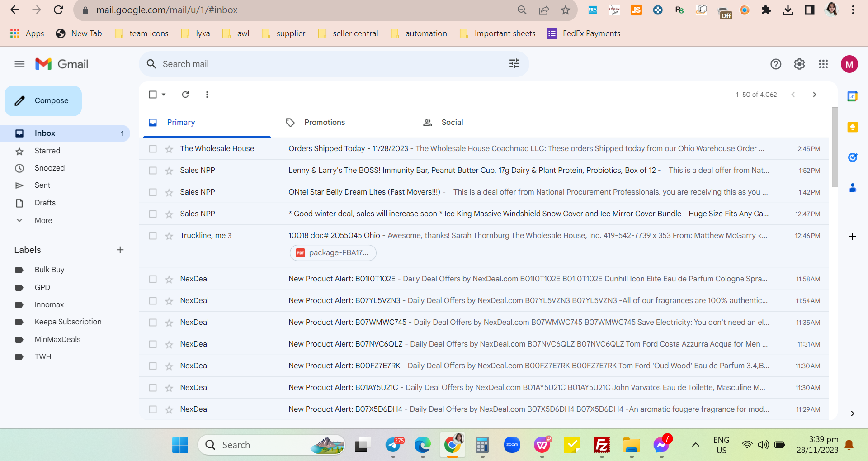Open Windows Start menu
Viewport: 868px width, 461px height.
180,445
